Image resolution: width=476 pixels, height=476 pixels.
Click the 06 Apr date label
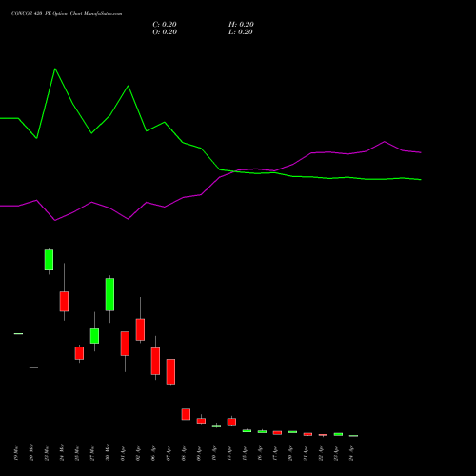coord(153,453)
